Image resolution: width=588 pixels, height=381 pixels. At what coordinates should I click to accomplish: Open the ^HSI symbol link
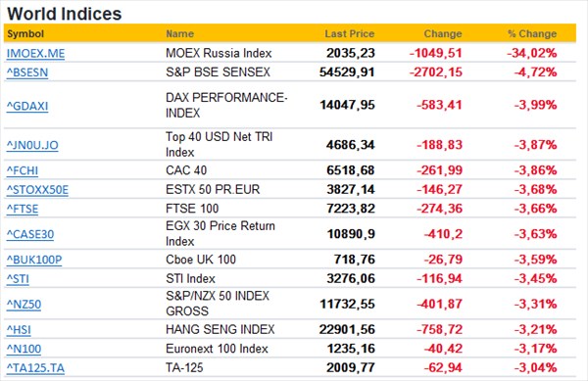19,330
